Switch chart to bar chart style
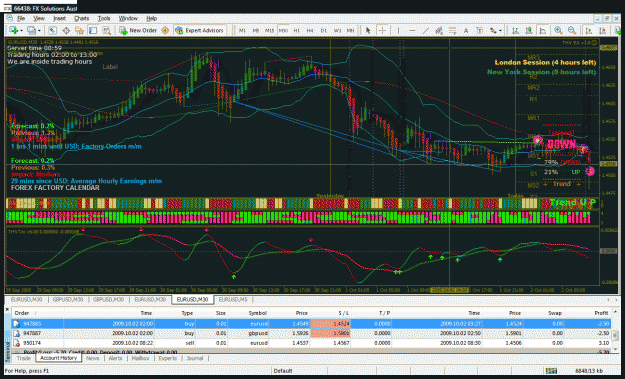The image size is (625, 379). 515,30
